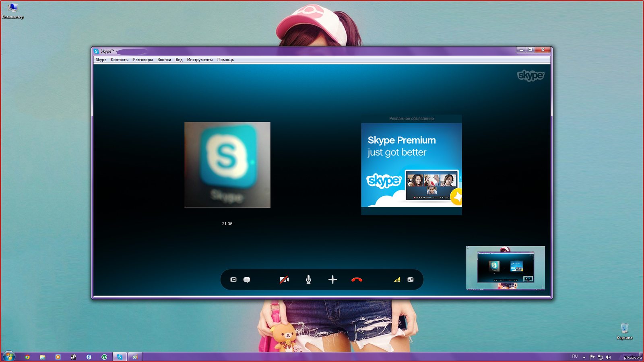Switch to the Paint taskbar button
Screen dimensions: 644x362
[x=135, y=357]
